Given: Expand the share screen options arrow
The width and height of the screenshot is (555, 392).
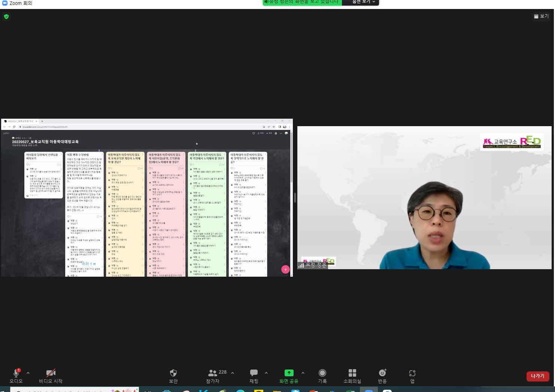Looking at the screenshot, I should click(303, 373).
